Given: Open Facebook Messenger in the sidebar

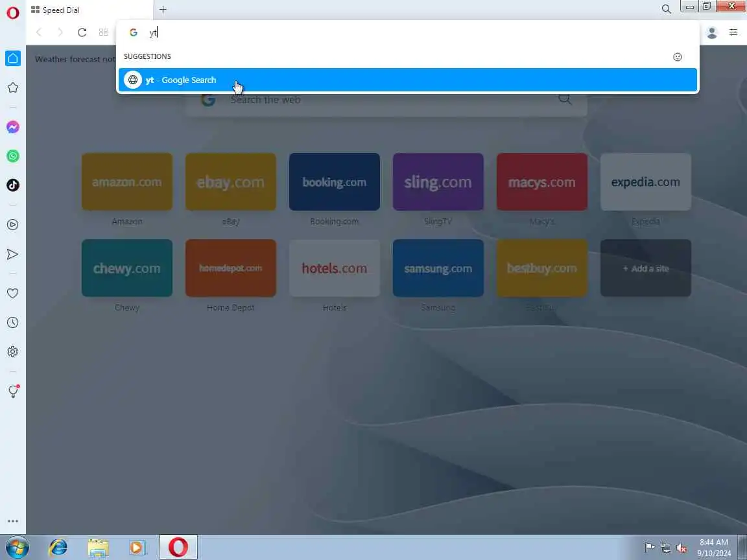Looking at the screenshot, I should 13,127.
